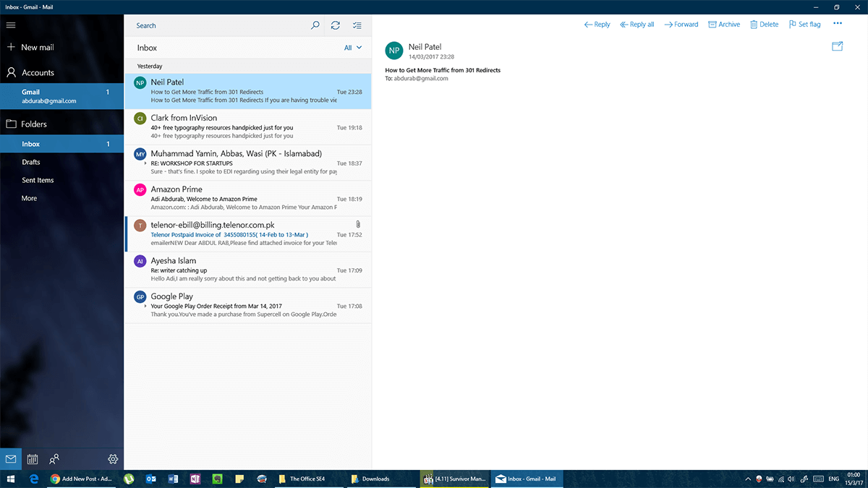
Task: Open Mail settings gear
Action: (113, 459)
